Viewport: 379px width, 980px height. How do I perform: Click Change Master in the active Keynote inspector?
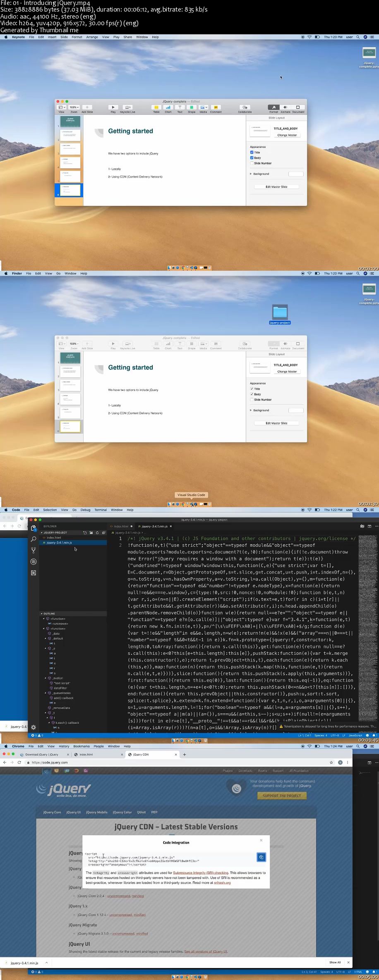287,135
